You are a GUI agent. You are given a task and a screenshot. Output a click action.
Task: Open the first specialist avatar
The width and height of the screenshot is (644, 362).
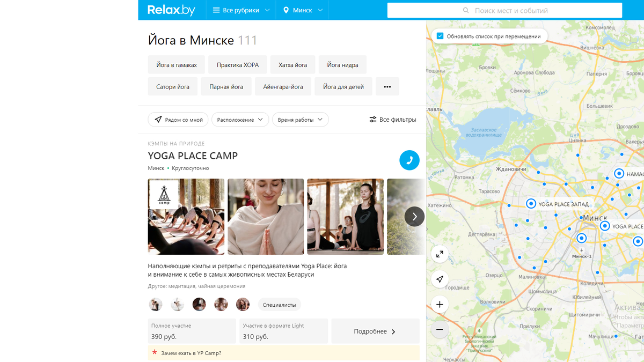tap(155, 305)
